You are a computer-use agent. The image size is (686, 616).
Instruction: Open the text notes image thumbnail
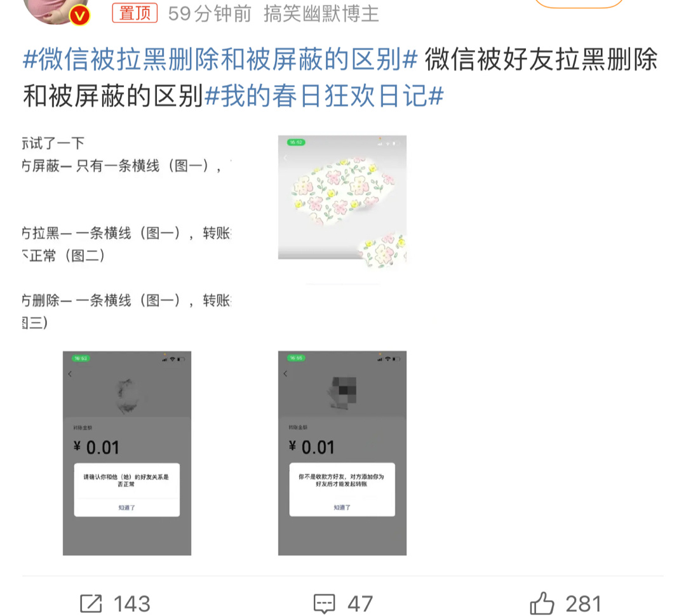(127, 232)
